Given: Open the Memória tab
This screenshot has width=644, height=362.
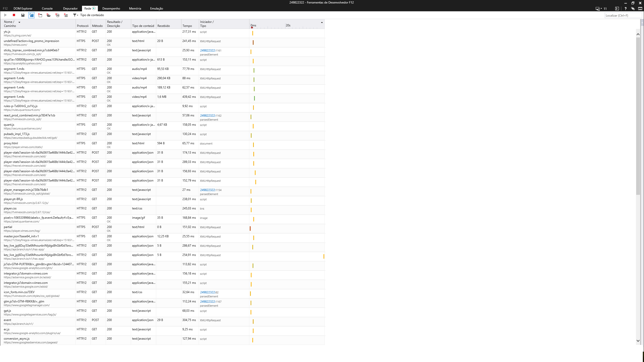Looking at the screenshot, I should (x=135, y=9).
